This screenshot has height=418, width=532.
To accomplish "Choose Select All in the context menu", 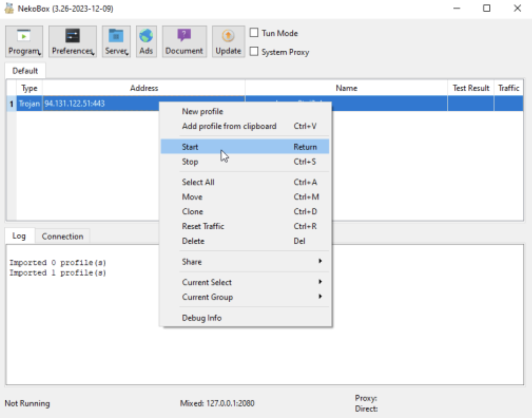I will coord(245,182).
